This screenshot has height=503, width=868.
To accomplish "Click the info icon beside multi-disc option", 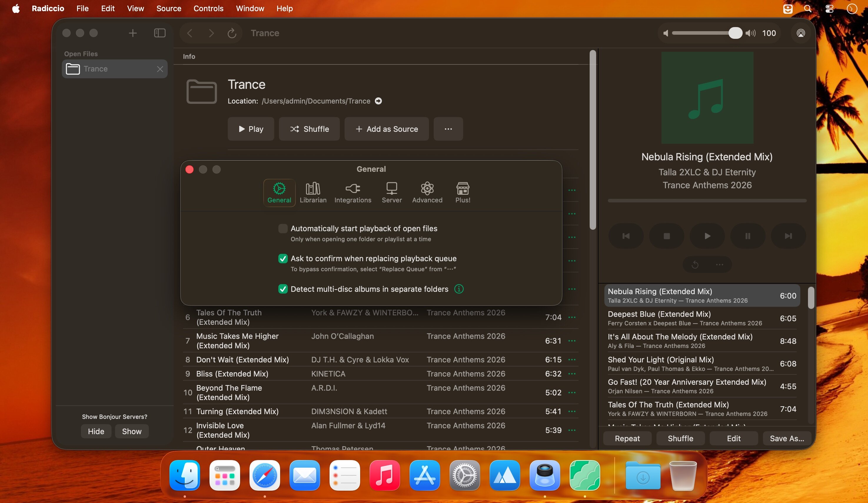I will pyautogui.click(x=459, y=289).
